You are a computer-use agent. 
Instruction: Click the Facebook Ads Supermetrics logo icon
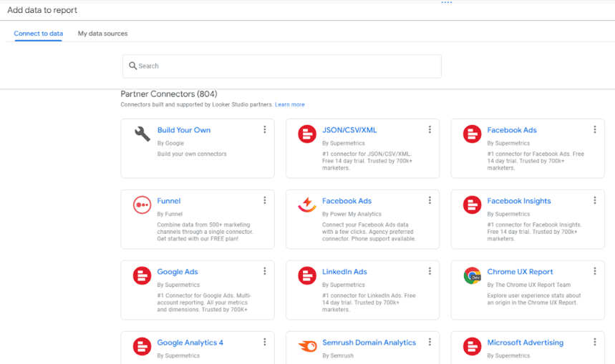point(473,134)
